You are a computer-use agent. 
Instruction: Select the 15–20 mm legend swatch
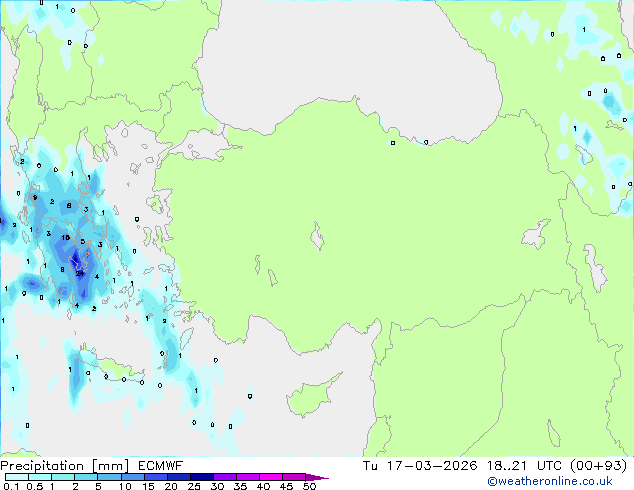155,477
